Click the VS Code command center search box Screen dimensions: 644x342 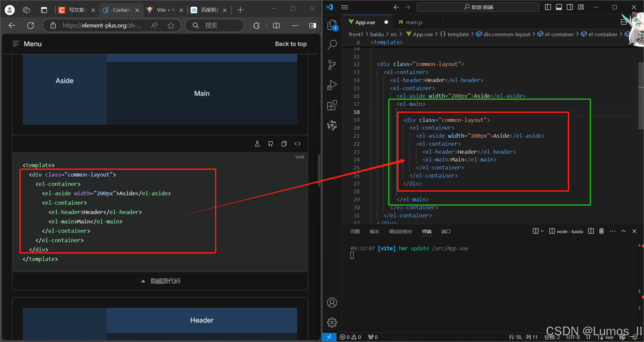coord(478,7)
